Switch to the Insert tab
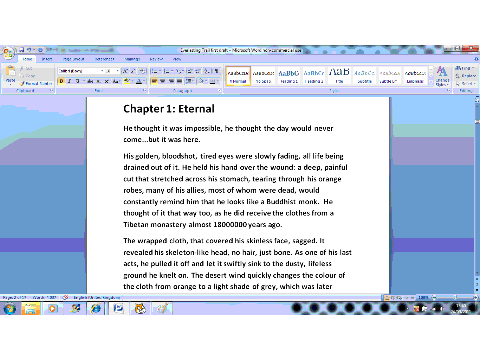The image size is (480, 360). point(47,59)
